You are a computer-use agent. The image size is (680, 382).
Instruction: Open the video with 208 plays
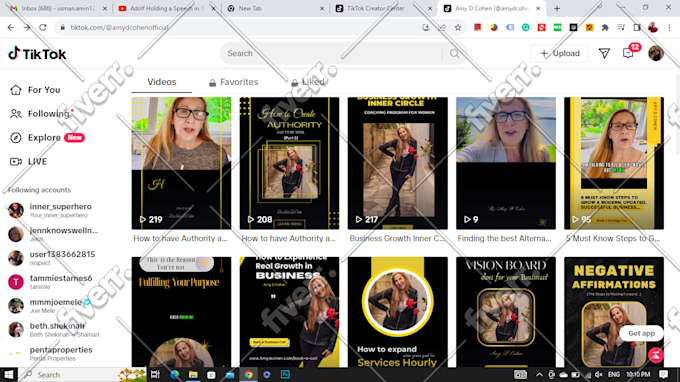(289, 163)
